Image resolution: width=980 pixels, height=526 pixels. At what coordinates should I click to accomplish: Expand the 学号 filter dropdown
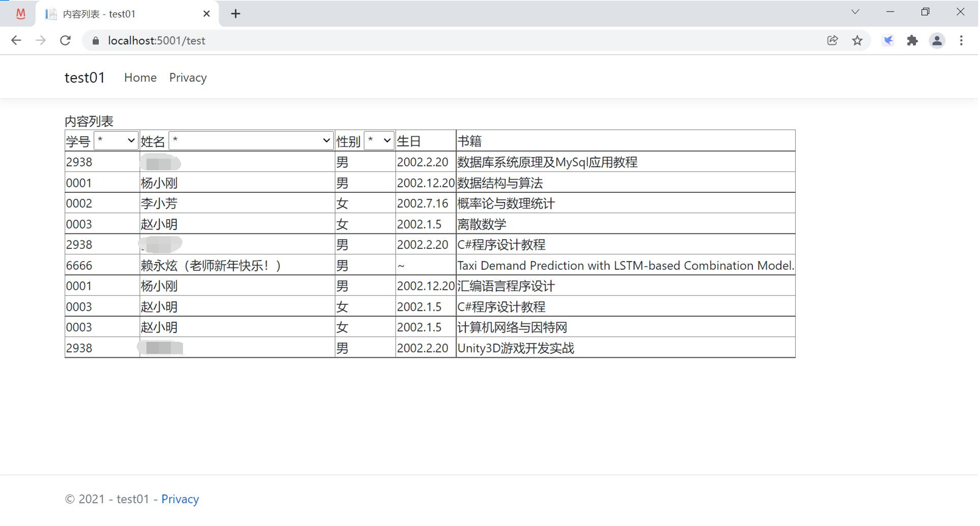click(x=116, y=141)
